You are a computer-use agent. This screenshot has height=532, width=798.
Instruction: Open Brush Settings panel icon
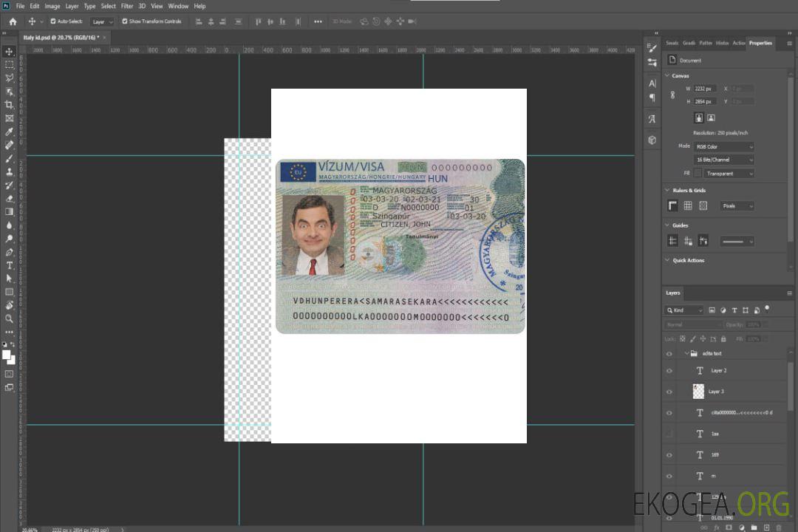pyautogui.click(x=652, y=48)
